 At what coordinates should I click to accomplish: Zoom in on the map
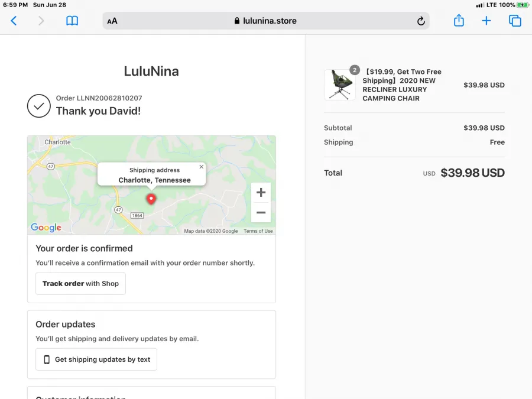[x=261, y=192]
